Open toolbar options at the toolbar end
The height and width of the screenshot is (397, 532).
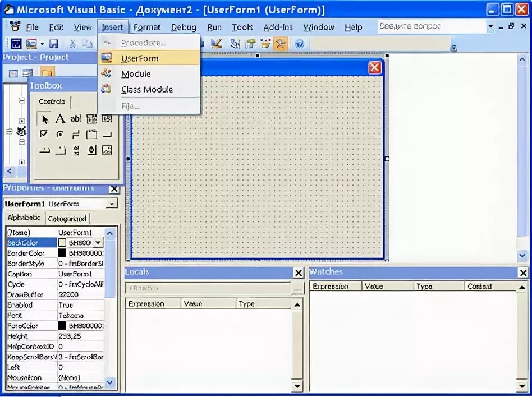point(455,48)
